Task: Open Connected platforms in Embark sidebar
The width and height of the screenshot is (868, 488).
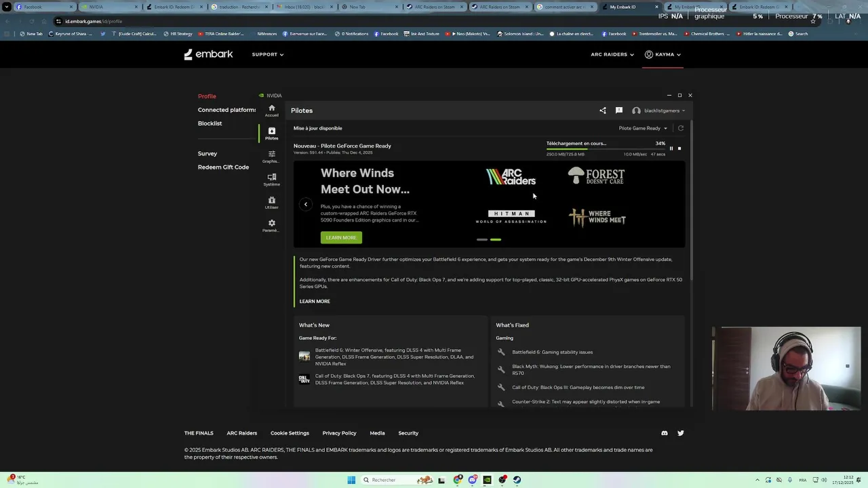Action: tap(226, 110)
